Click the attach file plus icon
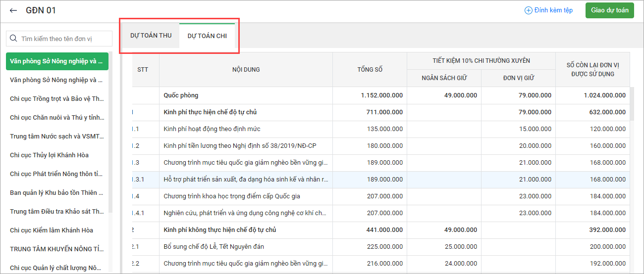The height and width of the screenshot is (274, 644). coord(528,10)
